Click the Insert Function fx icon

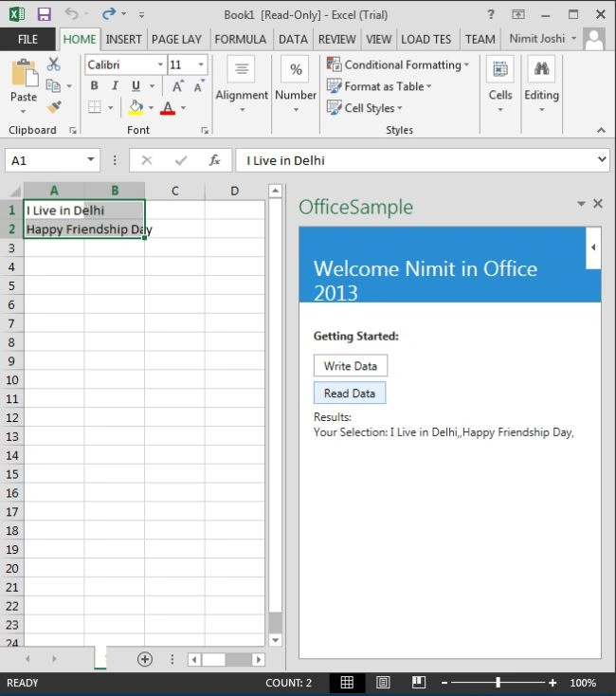214,160
